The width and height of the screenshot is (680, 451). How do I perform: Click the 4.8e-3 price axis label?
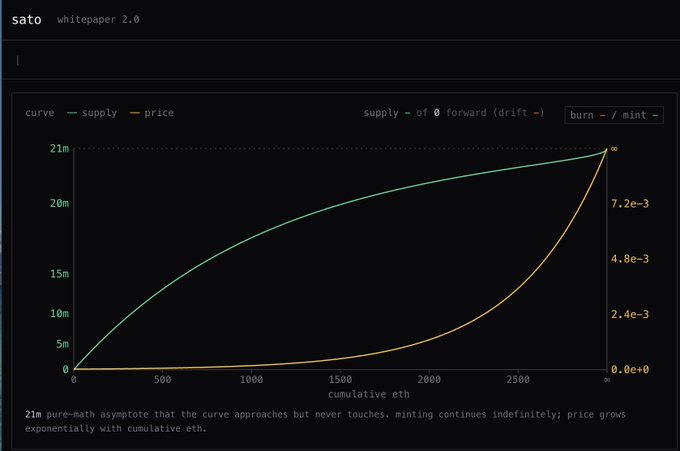[x=630, y=259]
